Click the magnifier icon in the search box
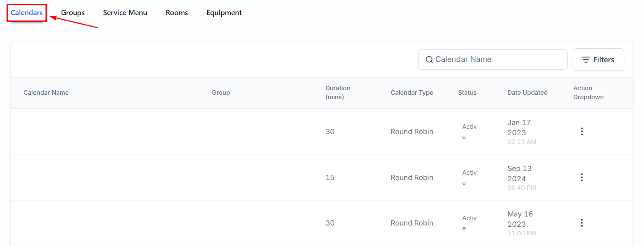 point(429,60)
